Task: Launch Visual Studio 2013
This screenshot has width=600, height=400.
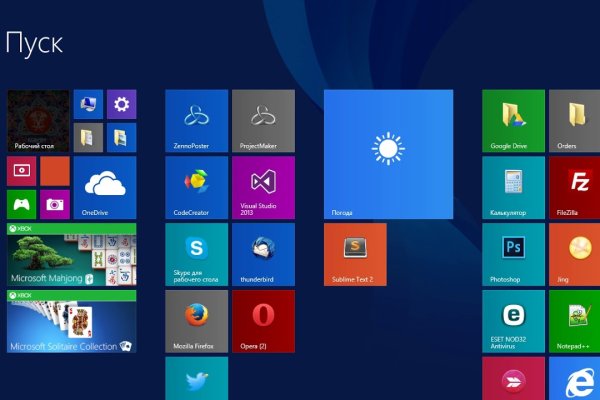Action: (263, 187)
